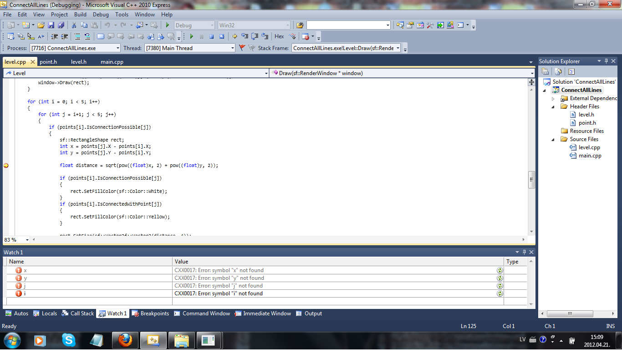Toggle Hex display mode
Viewport: 622px width, 364px height.
click(279, 36)
